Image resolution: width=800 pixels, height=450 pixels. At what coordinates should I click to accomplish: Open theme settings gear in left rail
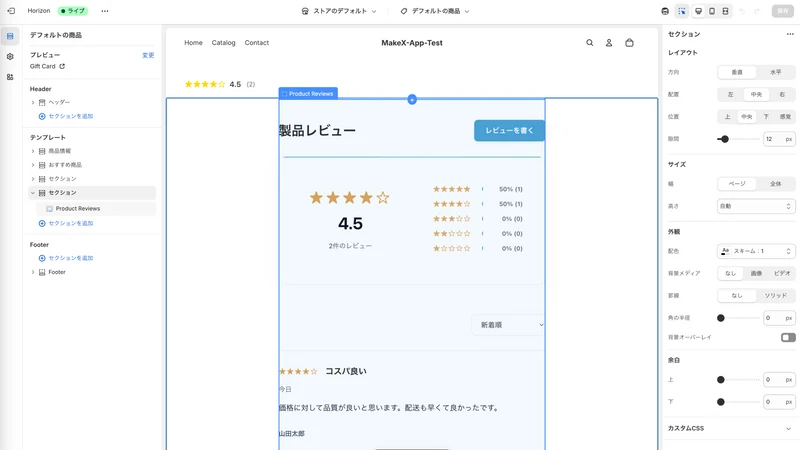point(10,57)
